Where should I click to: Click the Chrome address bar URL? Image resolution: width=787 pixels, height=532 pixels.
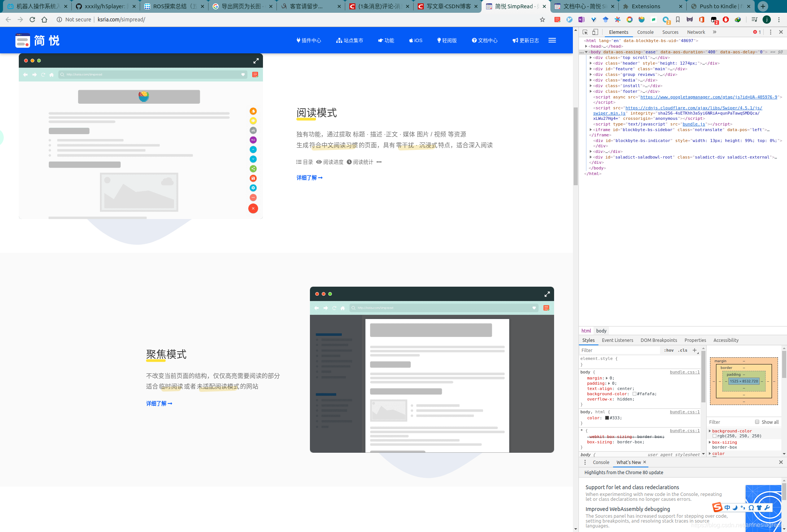121,20
